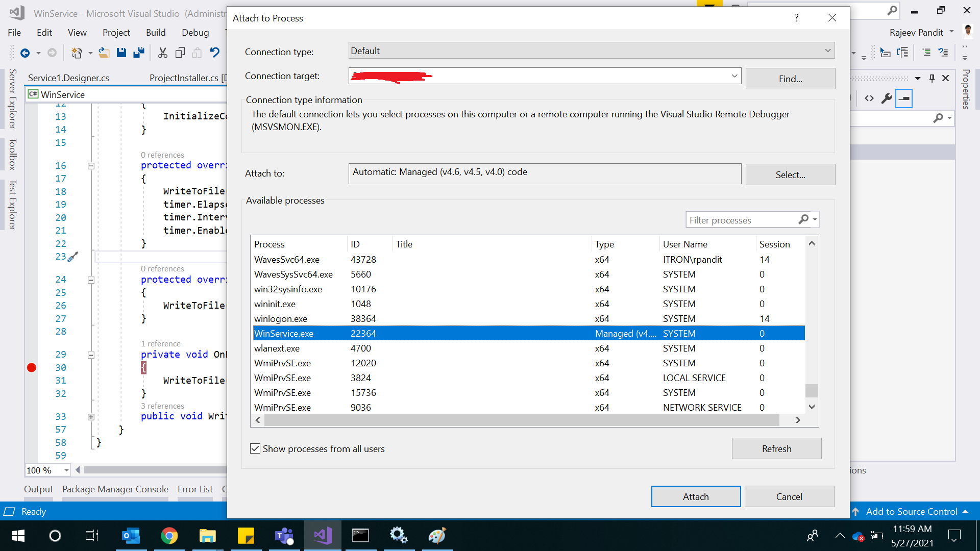Click the wrench icon in the Properties panel
The image size is (980, 551).
pos(887,98)
